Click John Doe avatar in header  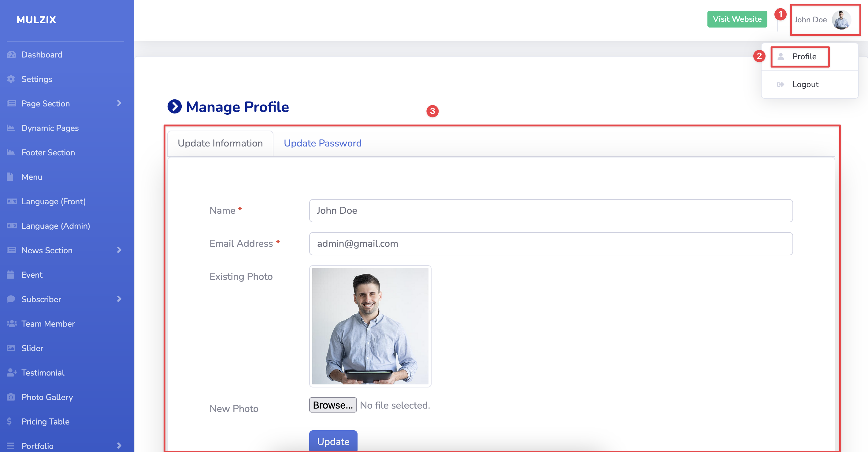pos(841,20)
